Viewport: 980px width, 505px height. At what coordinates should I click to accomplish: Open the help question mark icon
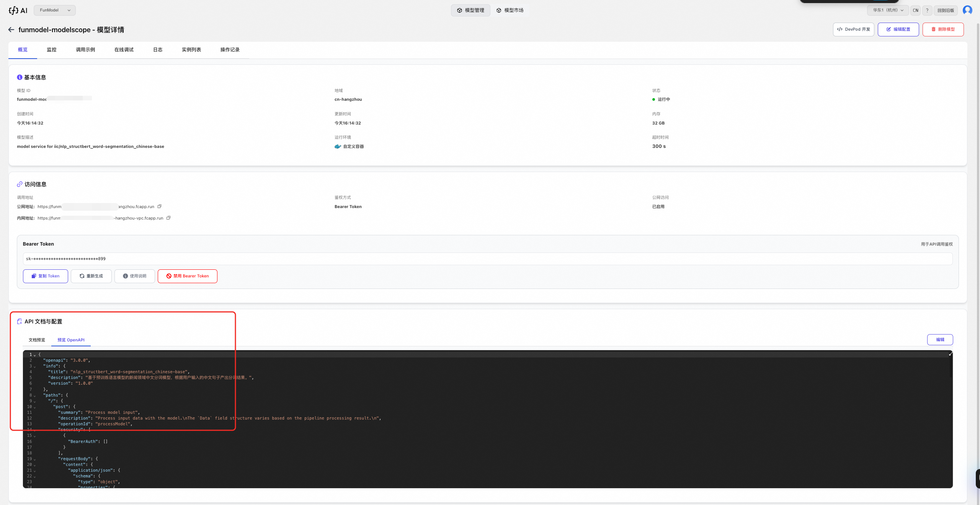[927, 10]
